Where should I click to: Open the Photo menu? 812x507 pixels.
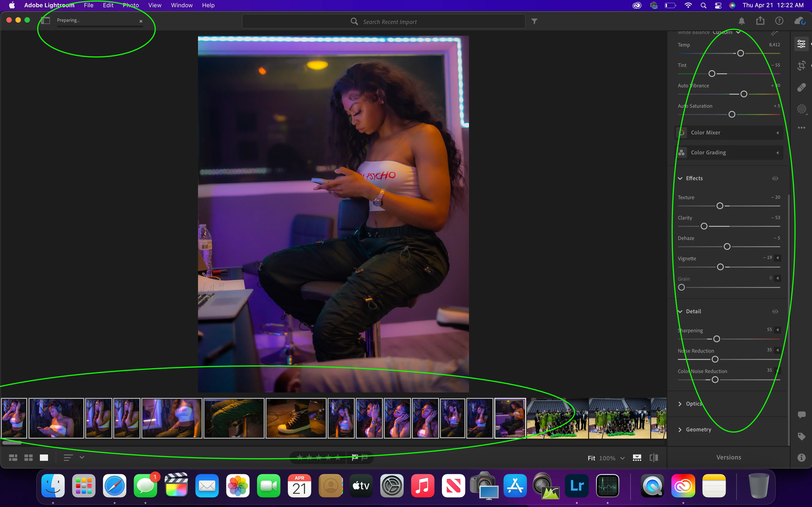click(x=130, y=5)
